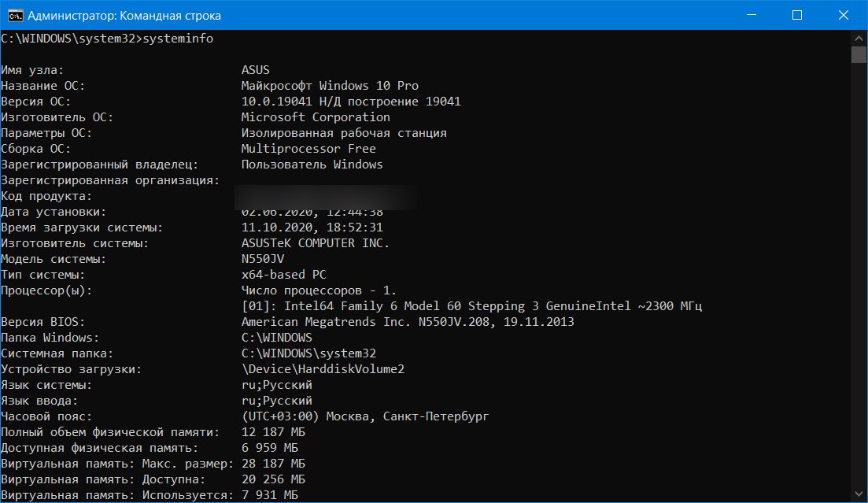This screenshot has width=868, height=503.
Task: Click the 'Часовой пояс:' label
Action: (46, 416)
